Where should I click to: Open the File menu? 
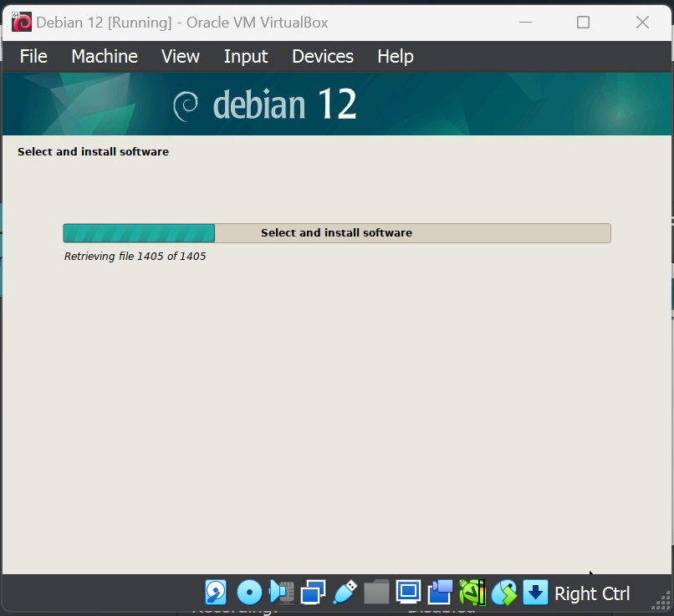point(33,56)
